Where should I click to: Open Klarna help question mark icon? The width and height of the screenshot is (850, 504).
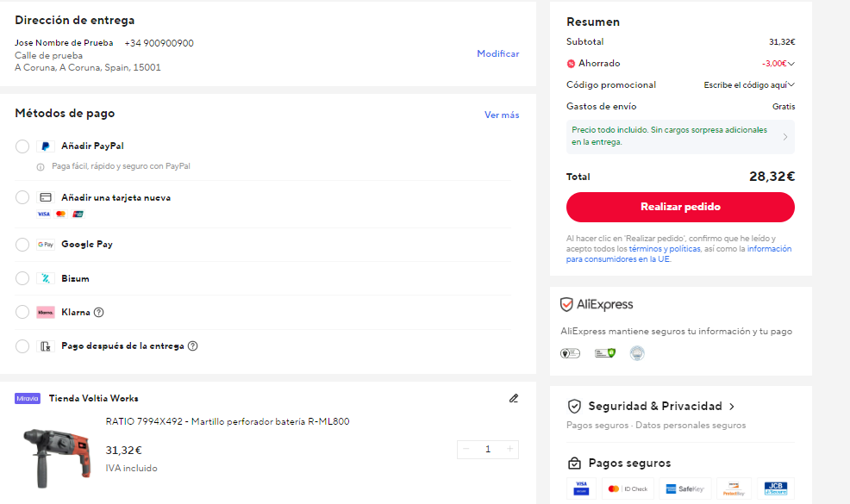coord(98,312)
